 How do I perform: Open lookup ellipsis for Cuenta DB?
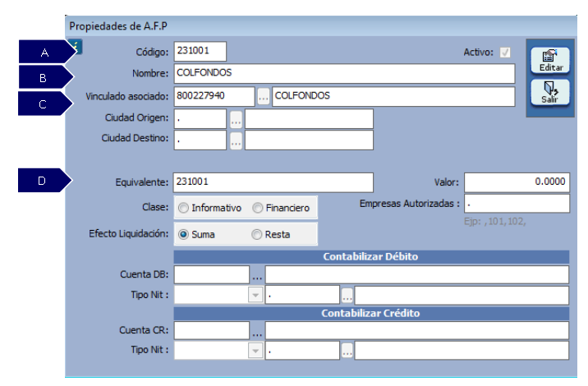tap(257, 276)
